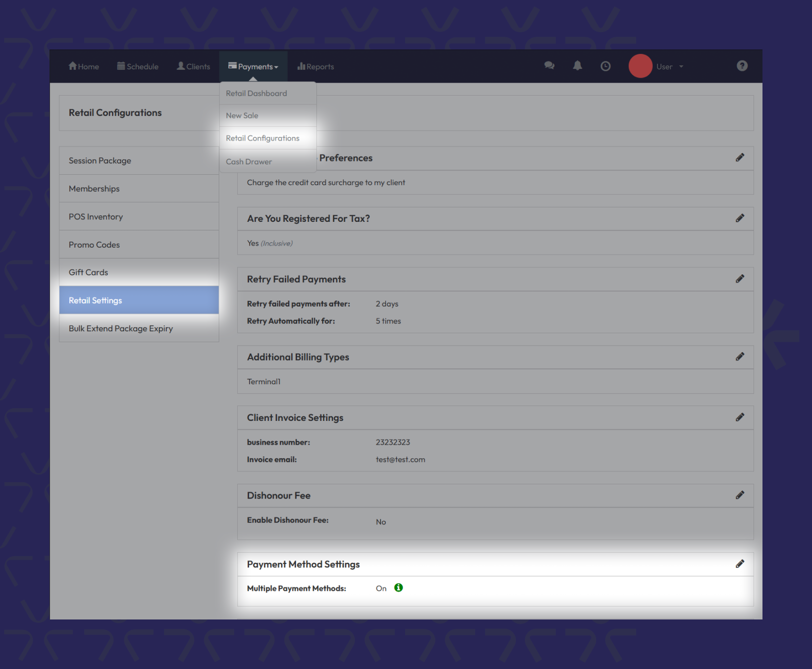Click the clock history icon

pyautogui.click(x=605, y=66)
